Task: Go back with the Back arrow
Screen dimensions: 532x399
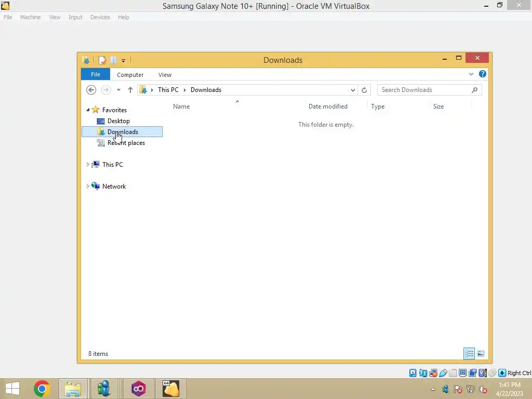Action: 91,90
